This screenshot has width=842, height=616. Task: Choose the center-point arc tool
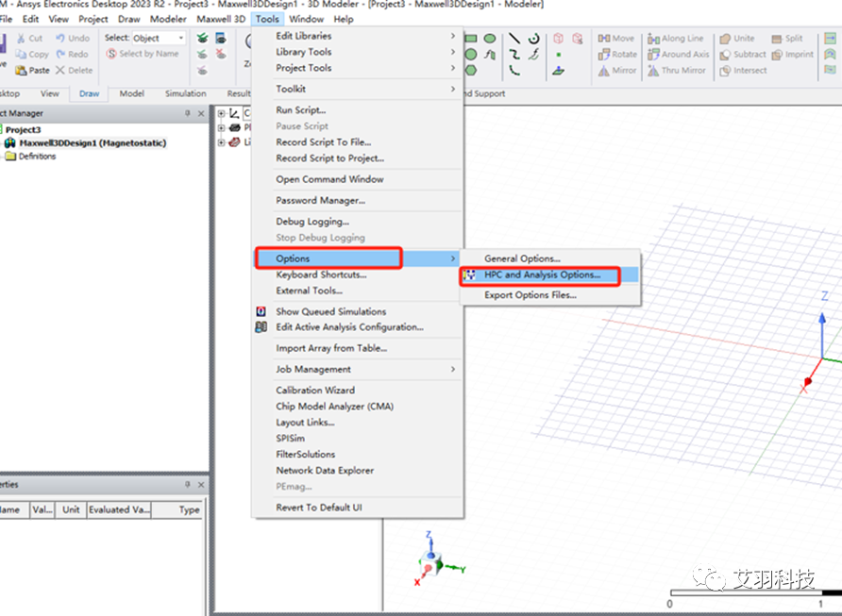[x=533, y=39]
